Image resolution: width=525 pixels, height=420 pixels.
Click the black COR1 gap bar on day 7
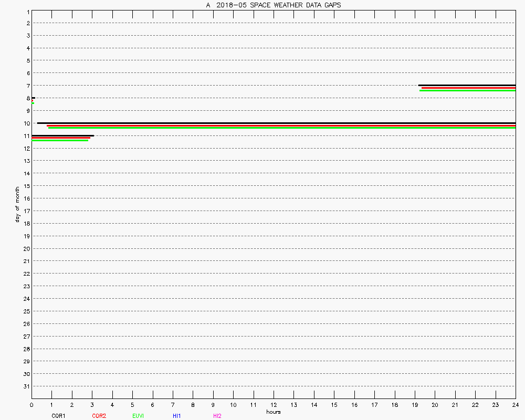pos(467,85)
